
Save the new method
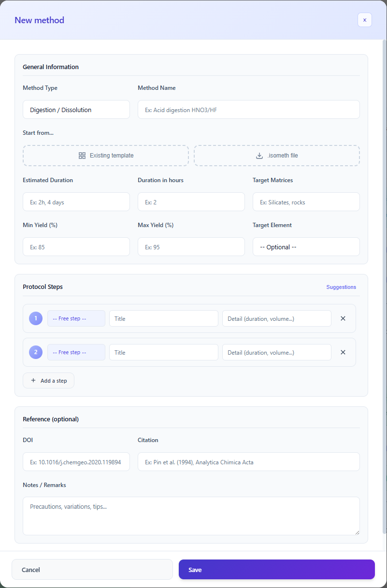[x=276, y=569]
